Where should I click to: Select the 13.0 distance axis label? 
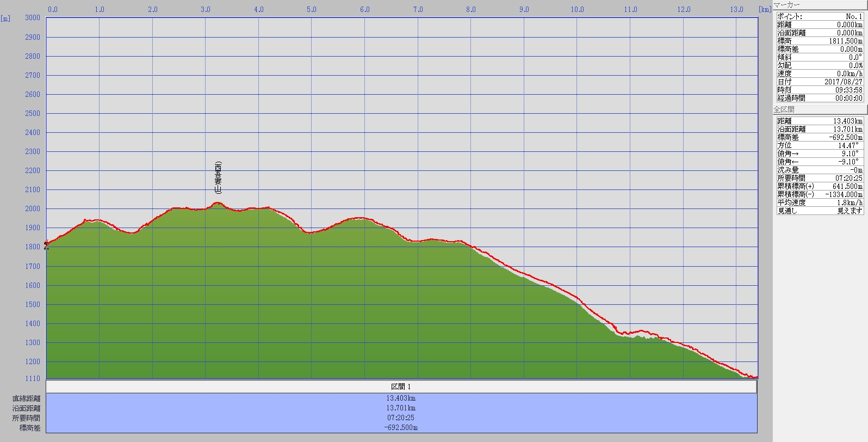[736, 9]
